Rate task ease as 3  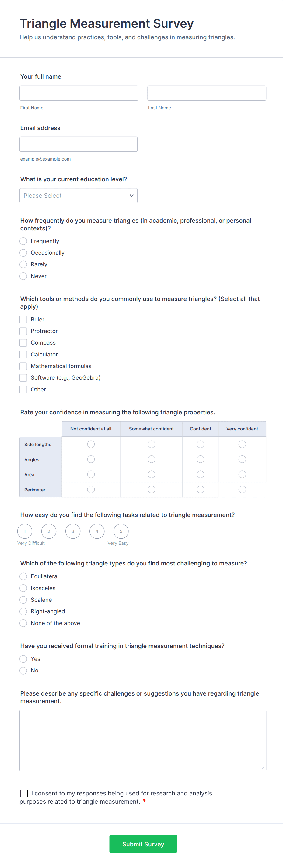73,531
